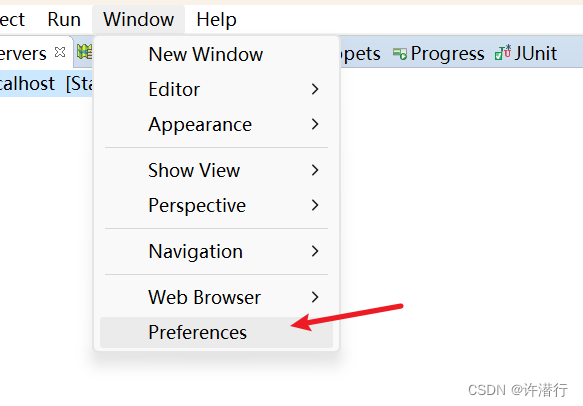Open the Help menu
The height and width of the screenshot is (406, 583).
click(216, 19)
